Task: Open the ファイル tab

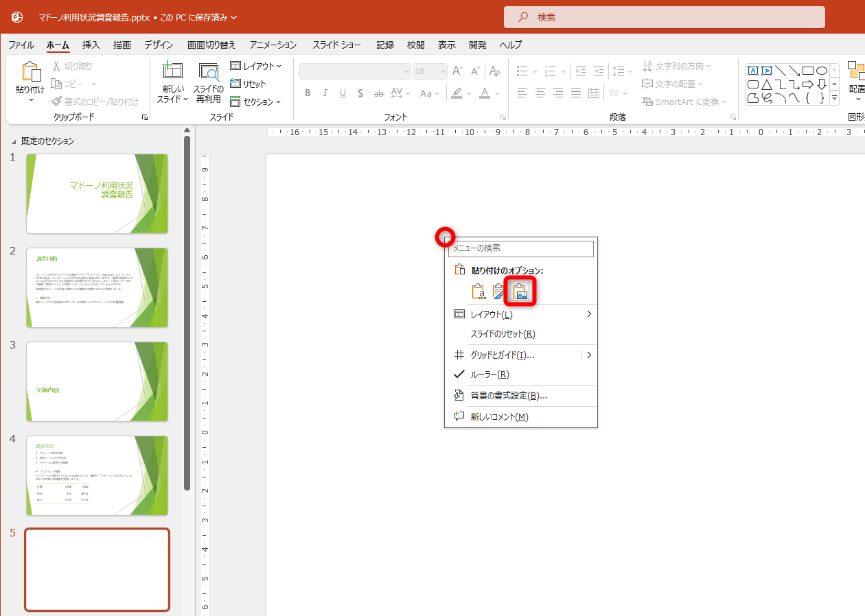Action: [21, 45]
